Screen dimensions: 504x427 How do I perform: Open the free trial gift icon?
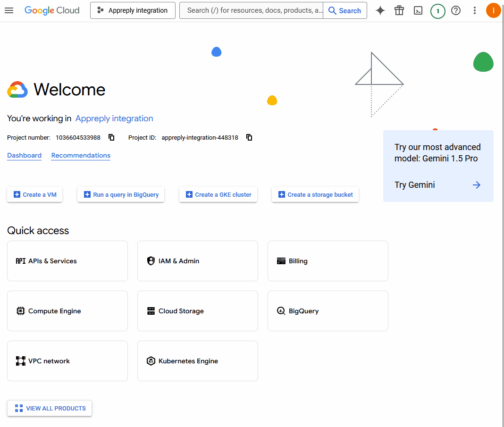point(399,10)
